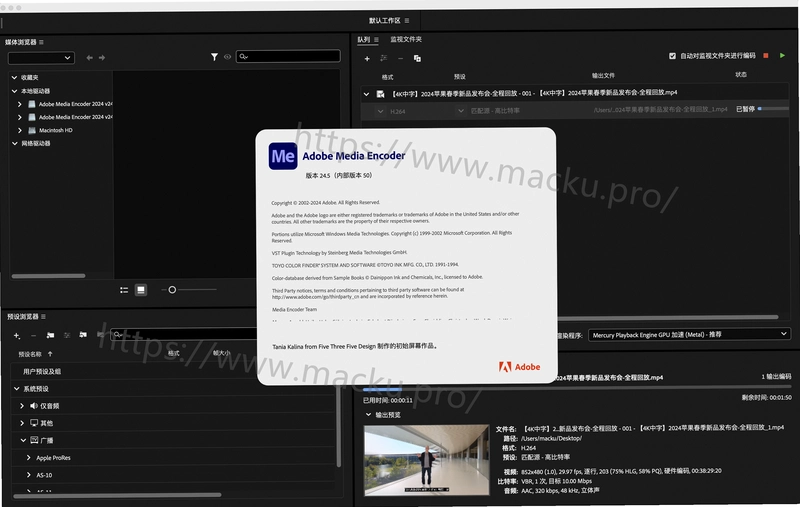The image size is (800, 507).
Task: Focus the media browser search field
Action: 288,56
